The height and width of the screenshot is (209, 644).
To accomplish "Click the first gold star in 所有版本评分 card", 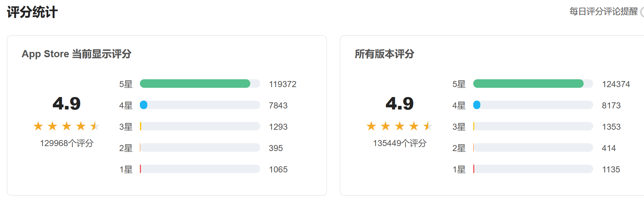I will [x=371, y=126].
